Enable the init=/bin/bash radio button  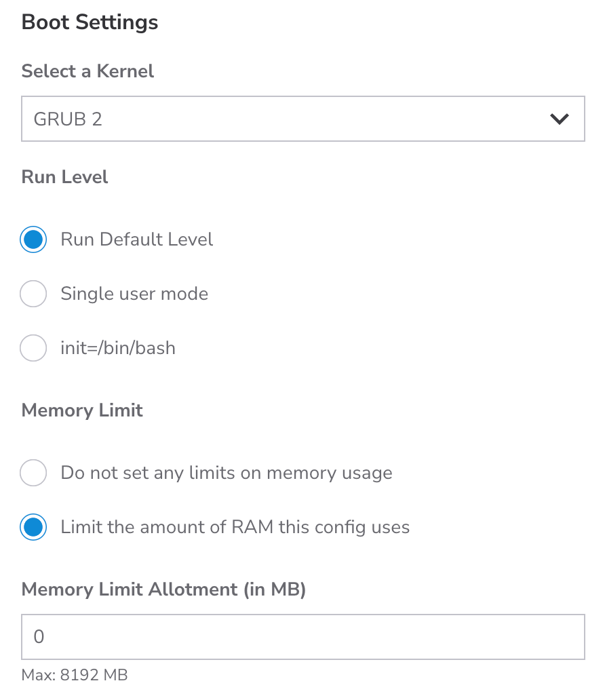(x=33, y=348)
